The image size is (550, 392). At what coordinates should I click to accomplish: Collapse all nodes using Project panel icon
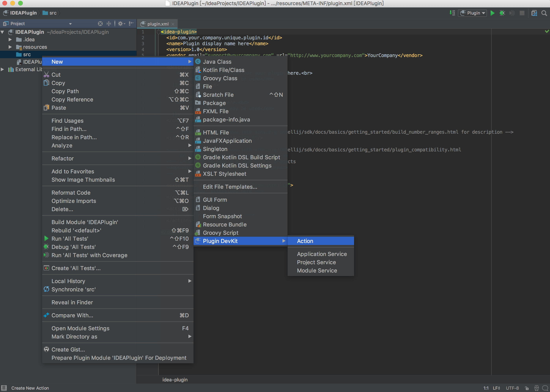click(109, 24)
